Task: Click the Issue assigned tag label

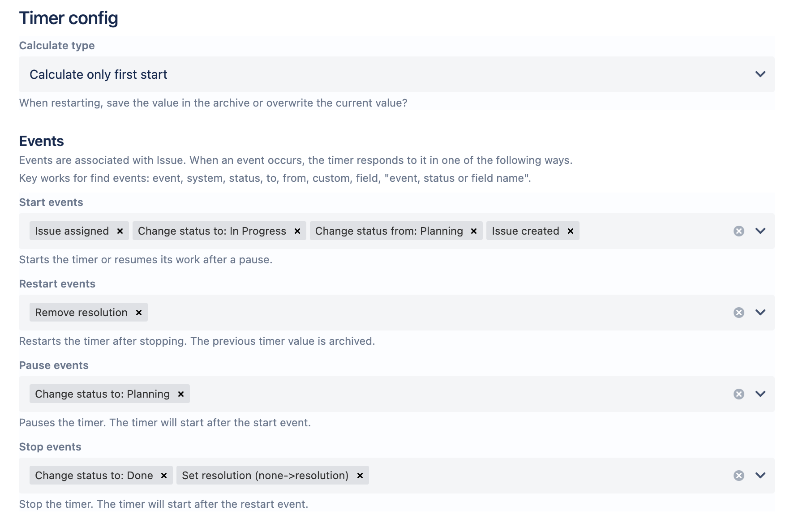Action: point(72,231)
